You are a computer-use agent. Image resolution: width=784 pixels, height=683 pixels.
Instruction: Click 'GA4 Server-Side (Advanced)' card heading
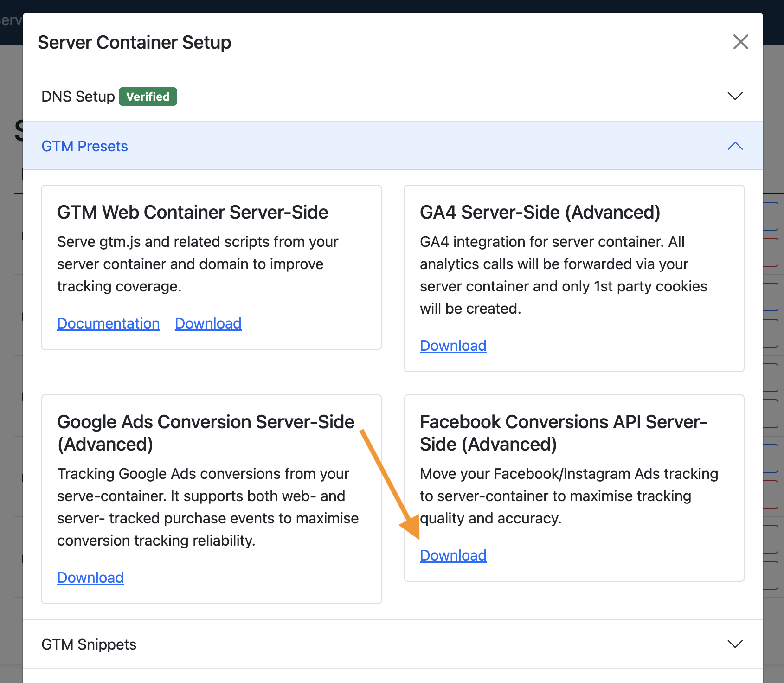540,212
